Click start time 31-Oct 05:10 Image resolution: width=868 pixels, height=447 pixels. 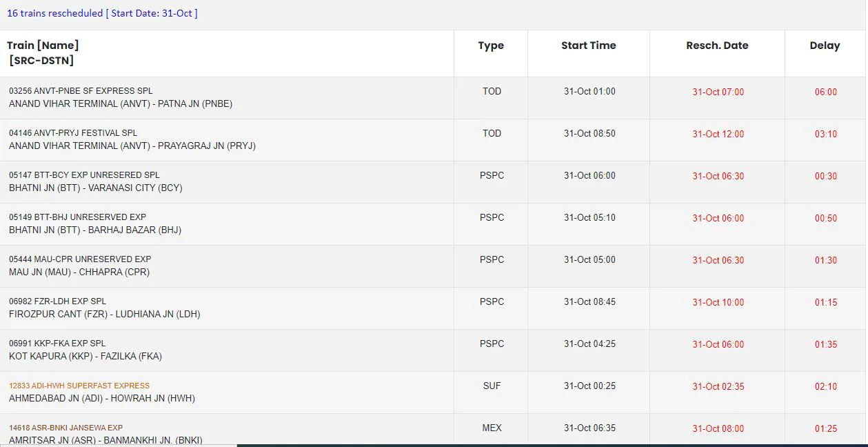[x=589, y=217]
